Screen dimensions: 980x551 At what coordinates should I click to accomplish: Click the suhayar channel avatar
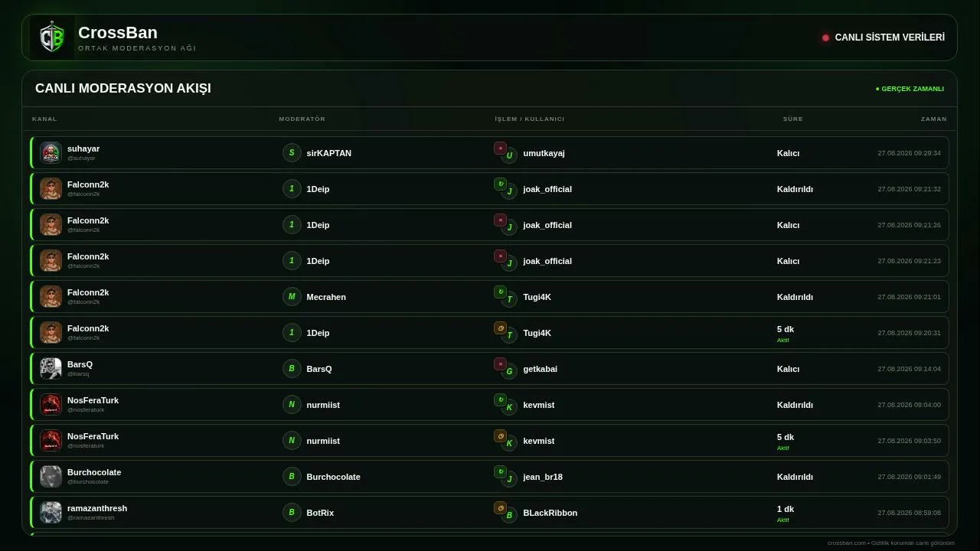(51, 152)
